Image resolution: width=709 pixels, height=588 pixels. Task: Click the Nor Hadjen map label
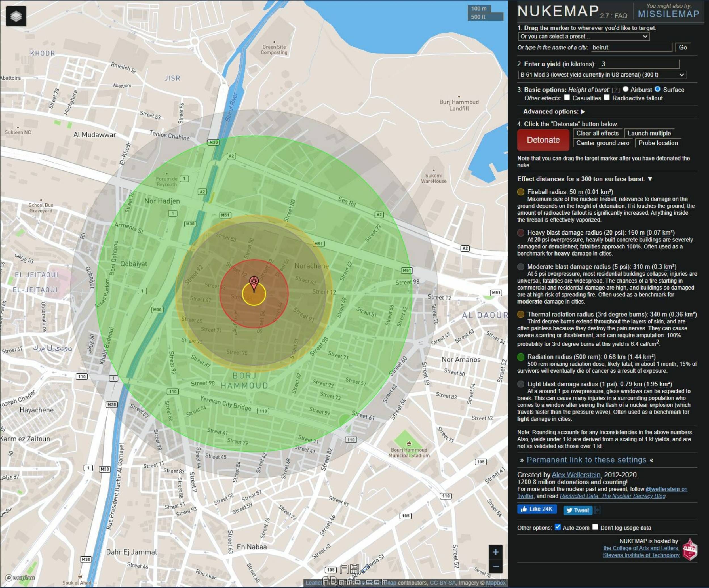coord(162,201)
